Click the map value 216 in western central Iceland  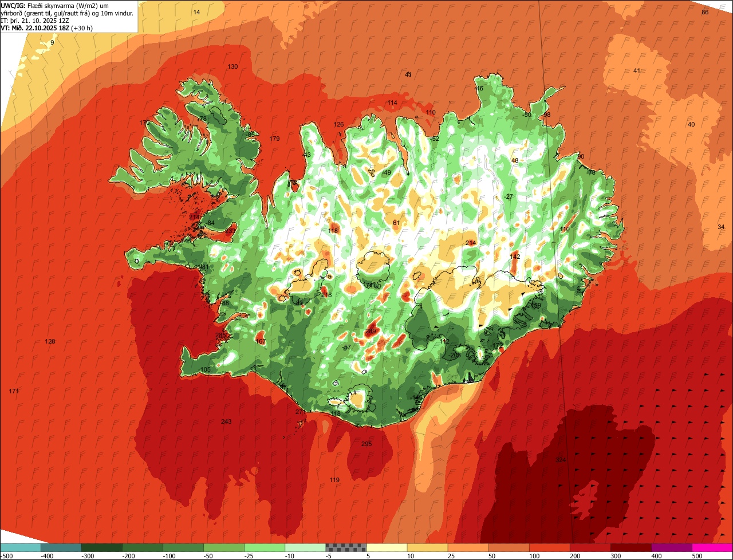point(326,295)
